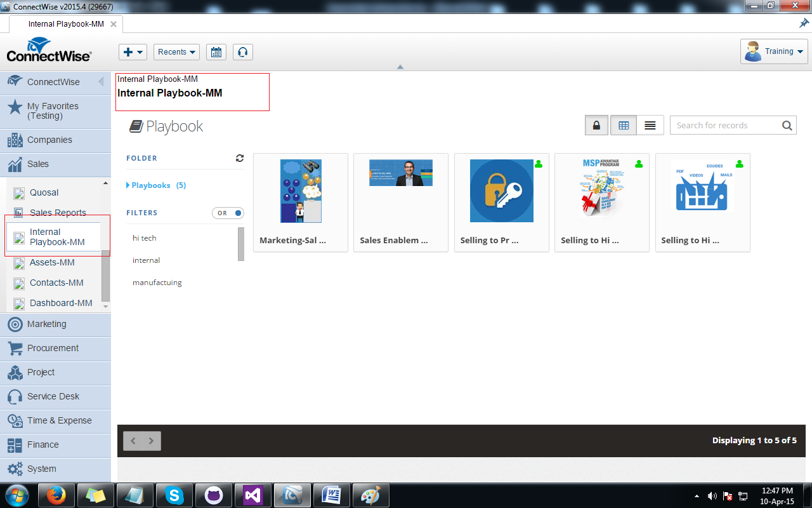
Task: Pin the tab using the pushpin icon
Action: pos(804,23)
